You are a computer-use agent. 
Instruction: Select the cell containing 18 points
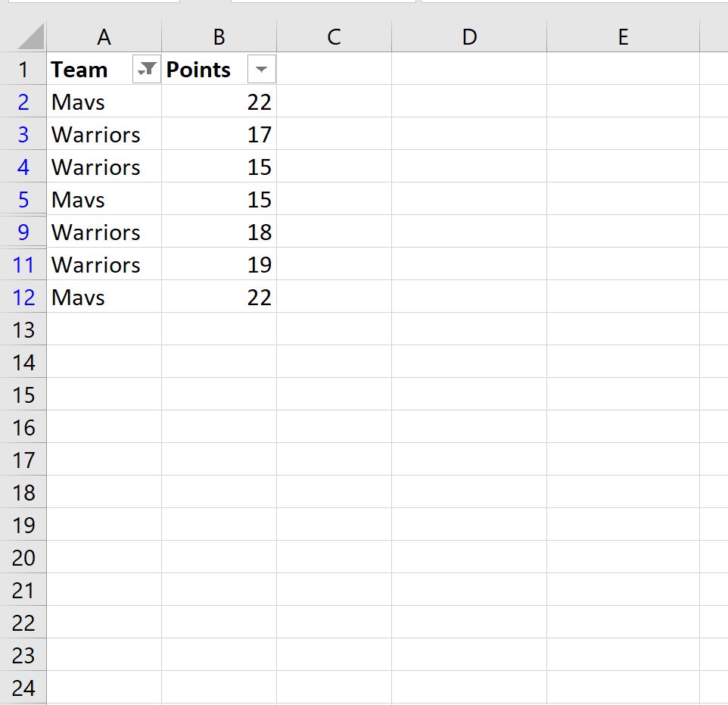tap(219, 232)
